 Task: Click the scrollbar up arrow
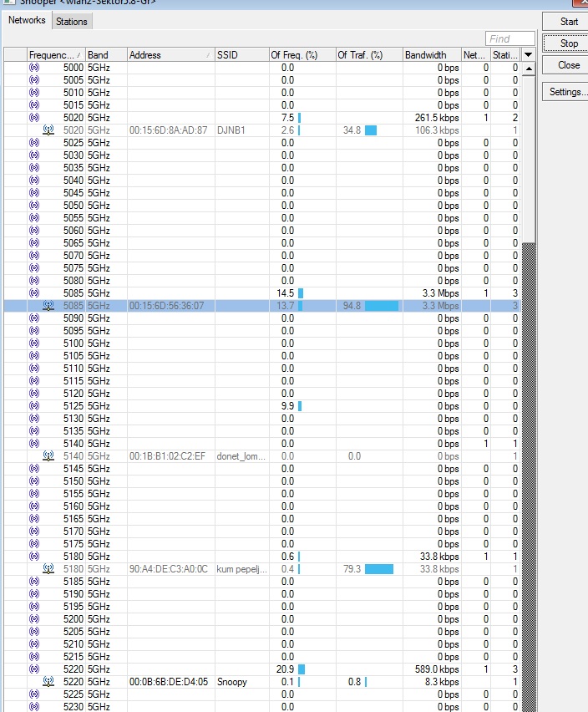click(x=529, y=69)
